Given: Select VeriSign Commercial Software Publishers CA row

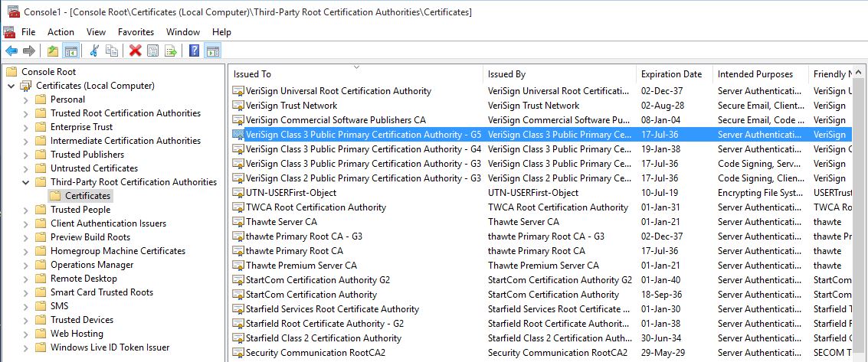Looking at the screenshot, I should 541,120.
